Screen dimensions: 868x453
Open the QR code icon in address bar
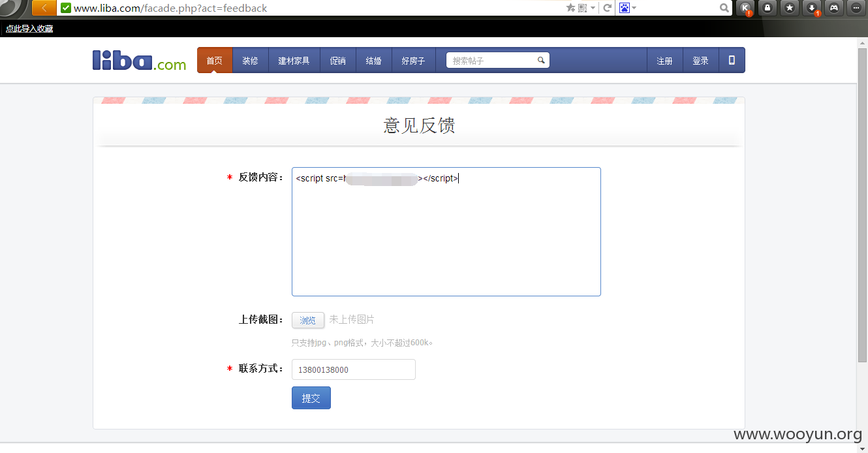tap(582, 8)
